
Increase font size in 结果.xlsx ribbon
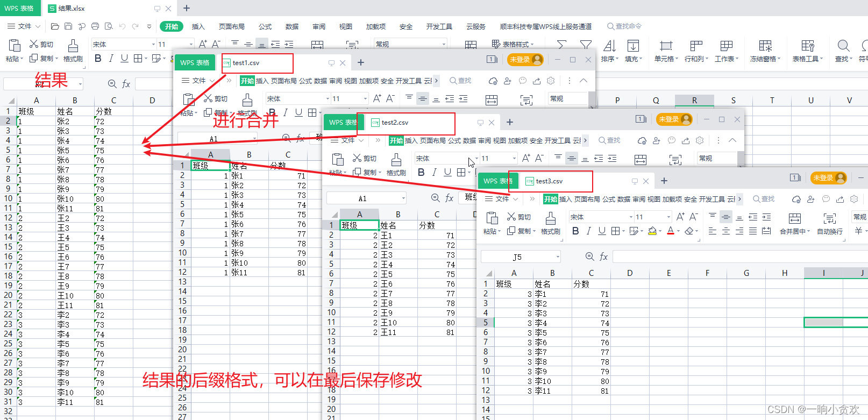(x=203, y=44)
